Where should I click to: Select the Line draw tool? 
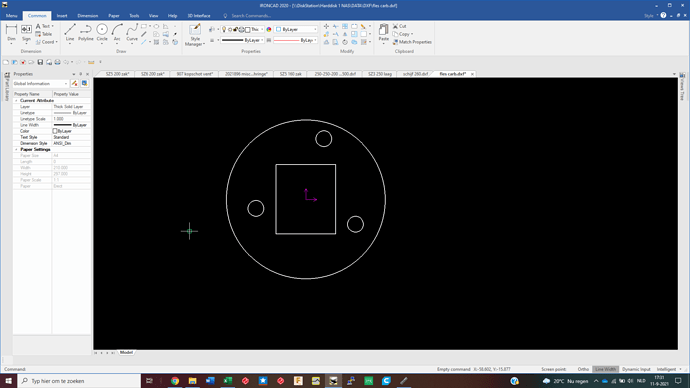click(x=70, y=33)
